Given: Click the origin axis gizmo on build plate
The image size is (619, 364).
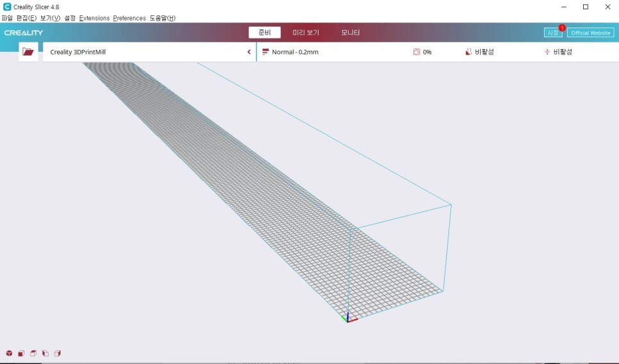Looking at the screenshot, I should tap(349, 317).
